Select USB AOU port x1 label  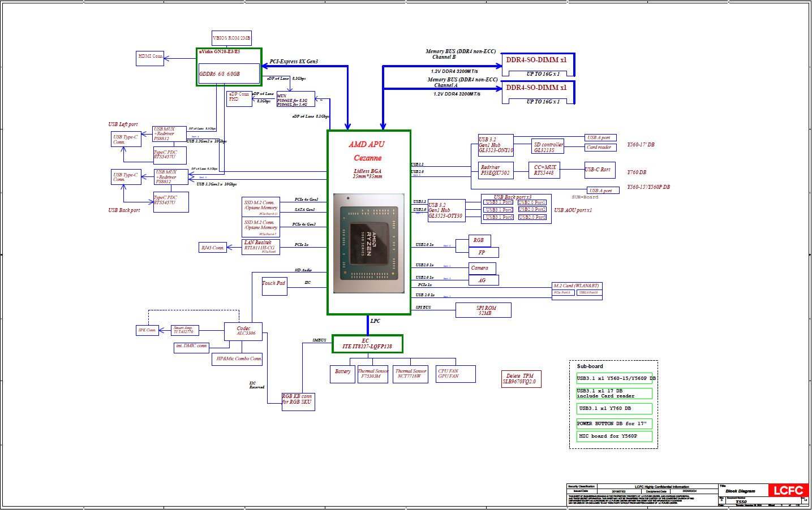coord(572,210)
